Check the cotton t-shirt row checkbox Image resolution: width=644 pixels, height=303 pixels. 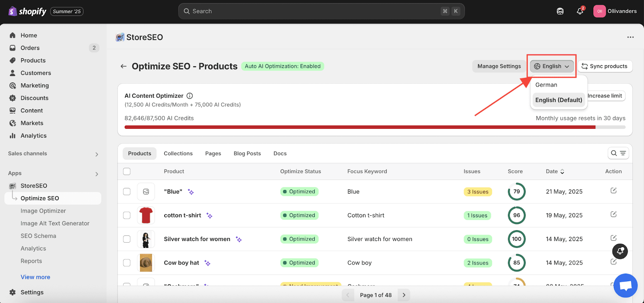(x=127, y=215)
